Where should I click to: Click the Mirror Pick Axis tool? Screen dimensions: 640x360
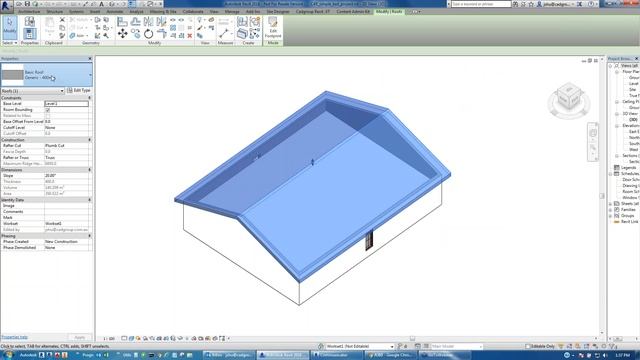coord(149,21)
